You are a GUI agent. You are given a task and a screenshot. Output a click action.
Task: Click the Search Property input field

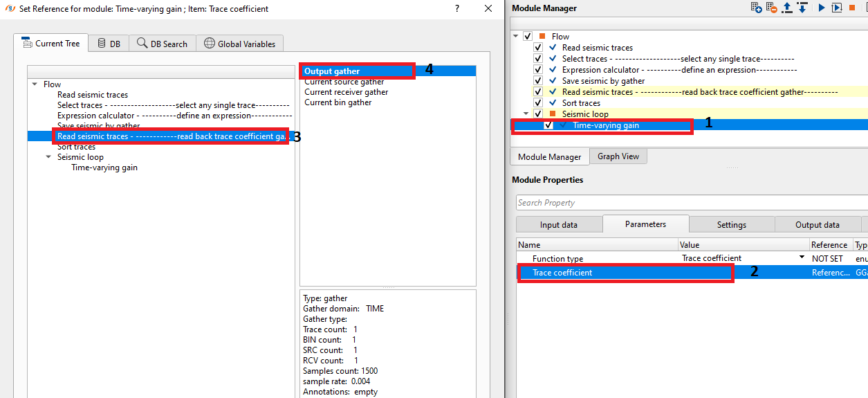tap(692, 203)
